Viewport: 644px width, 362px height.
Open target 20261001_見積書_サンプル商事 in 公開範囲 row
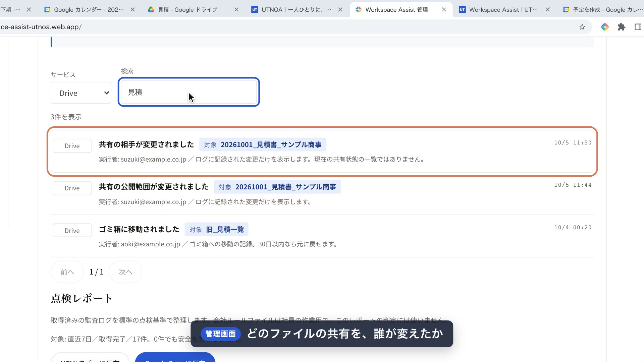click(x=277, y=187)
